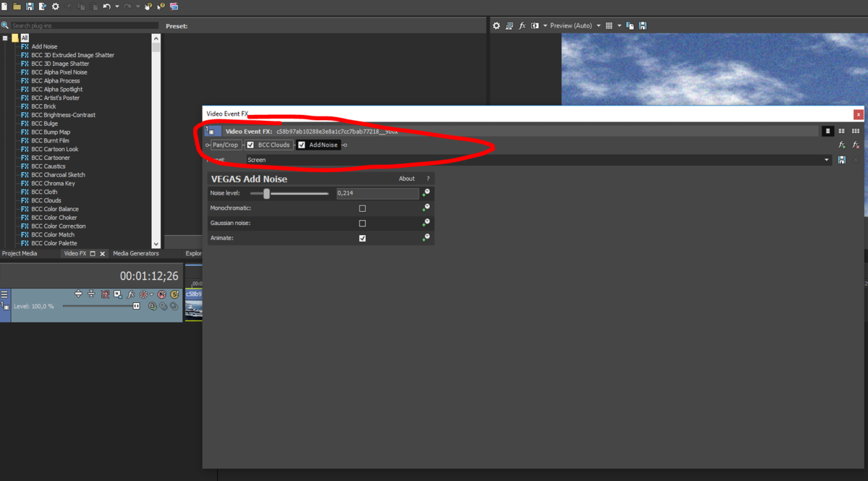Select BCC Clouds in FX chain
The image size is (868, 481).
tap(274, 145)
